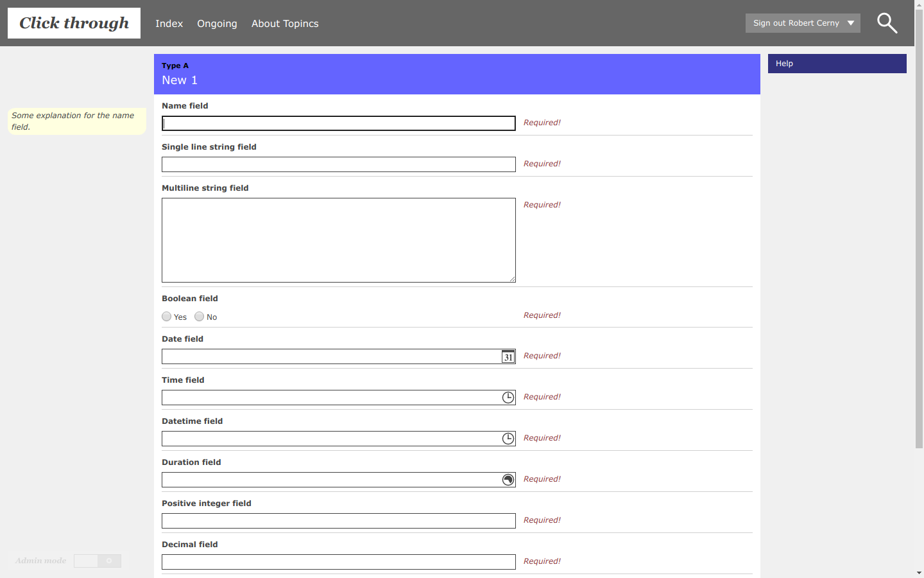Click the page vertical scrollbar down arrow
Image resolution: width=924 pixels, height=578 pixels.
[x=919, y=572]
